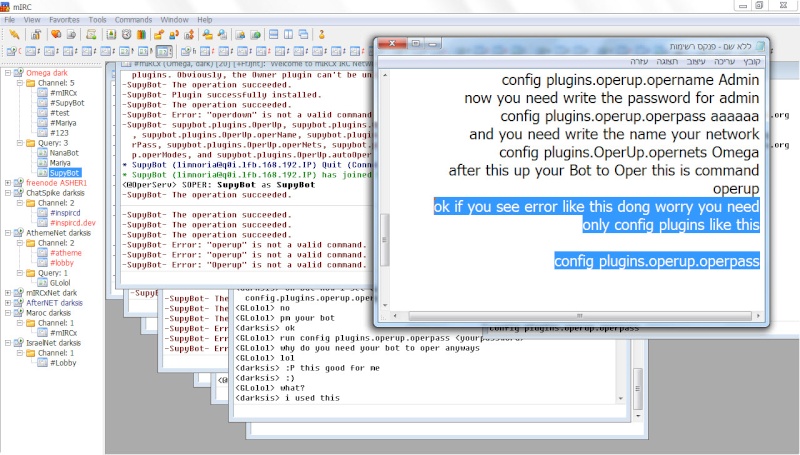Expand the freenode ASHER1 node
The width and height of the screenshot is (800, 455).
click(8, 183)
